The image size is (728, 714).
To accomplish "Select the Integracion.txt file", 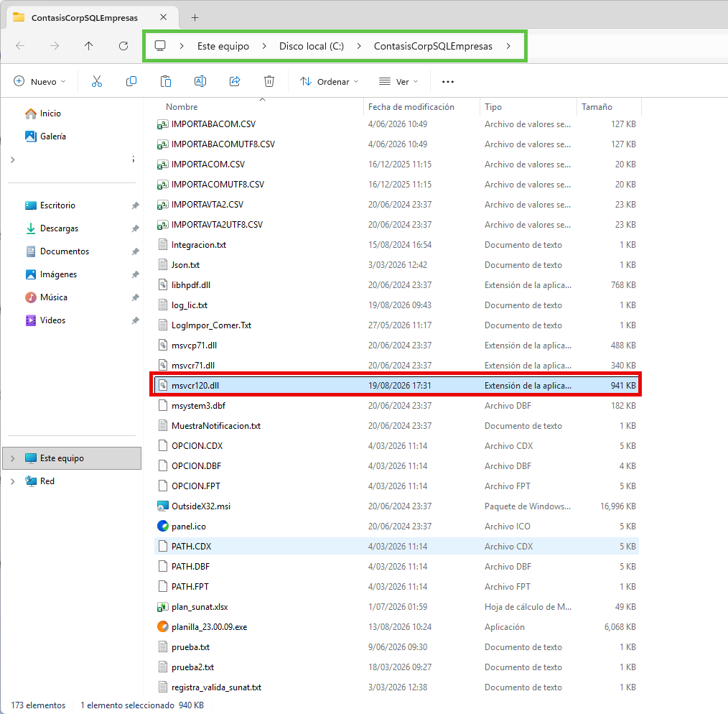I will click(396, 245).
